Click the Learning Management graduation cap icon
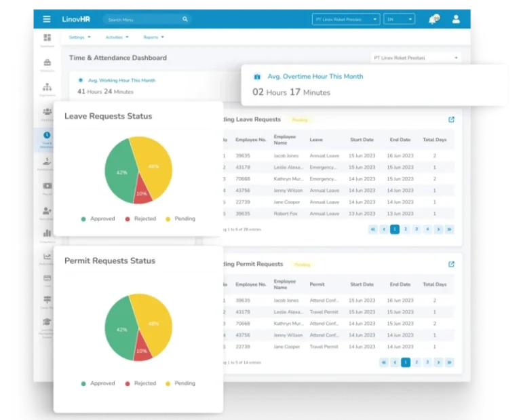The height and width of the screenshot is (420, 521). 47,323
